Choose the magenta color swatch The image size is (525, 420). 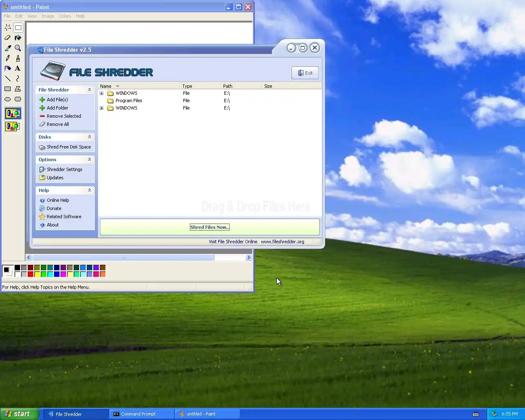(x=63, y=274)
